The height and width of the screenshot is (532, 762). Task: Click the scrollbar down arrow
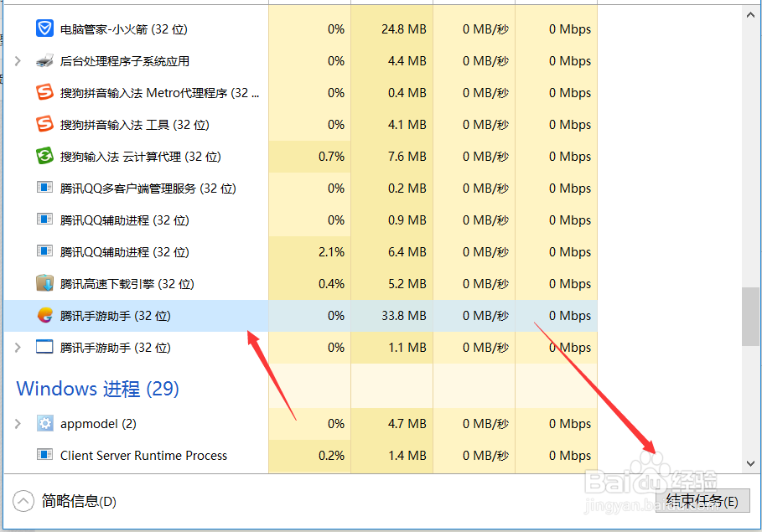(751, 463)
